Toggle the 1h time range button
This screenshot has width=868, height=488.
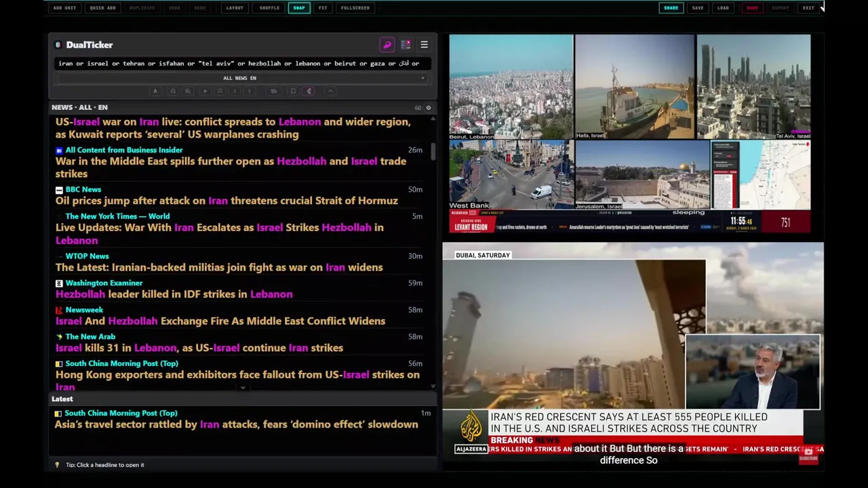pos(273,91)
